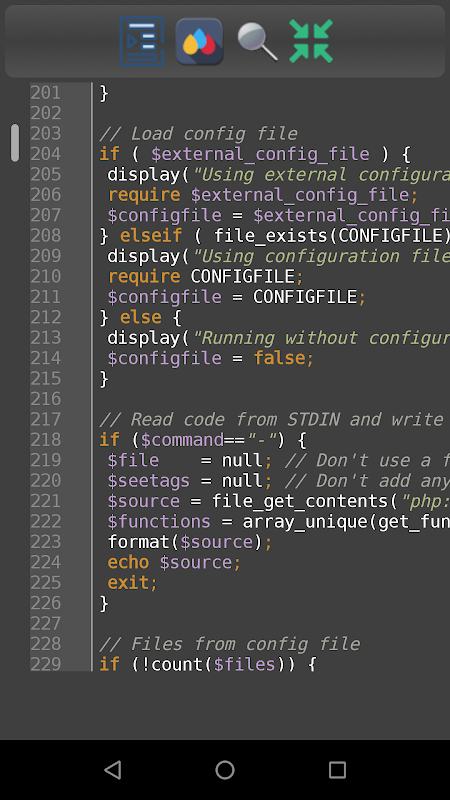Image resolution: width=450 pixels, height=800 pixels.
Task: Tap the code formatting icon in toolbar
Action: [x=142, y=41]
